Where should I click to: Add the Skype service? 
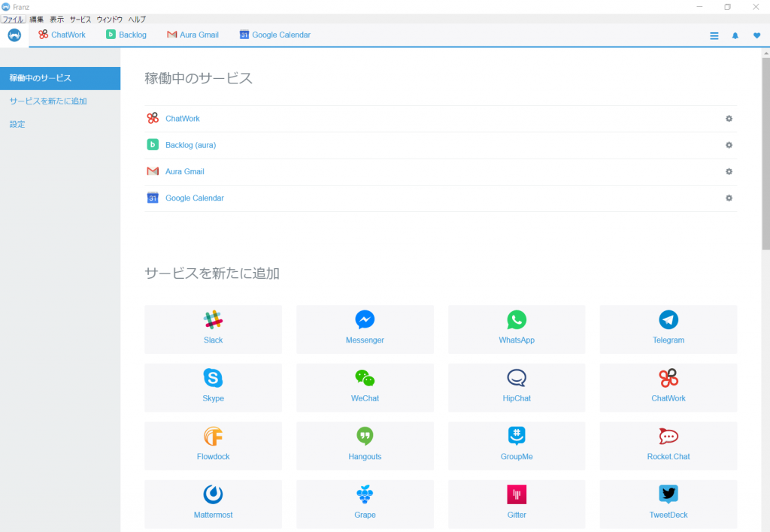[213, 388]
